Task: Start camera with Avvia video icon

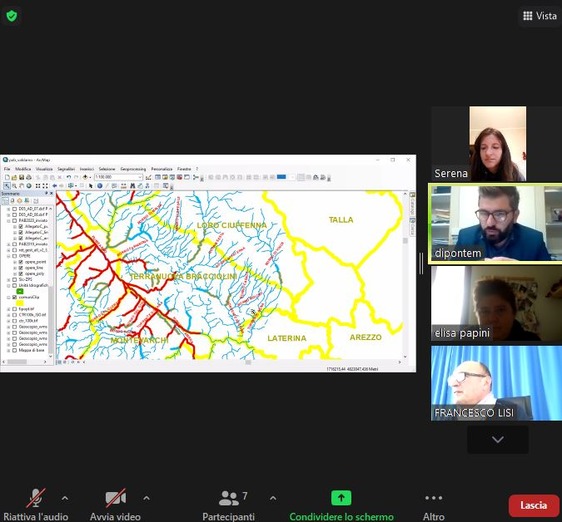Action: (115, 498)
